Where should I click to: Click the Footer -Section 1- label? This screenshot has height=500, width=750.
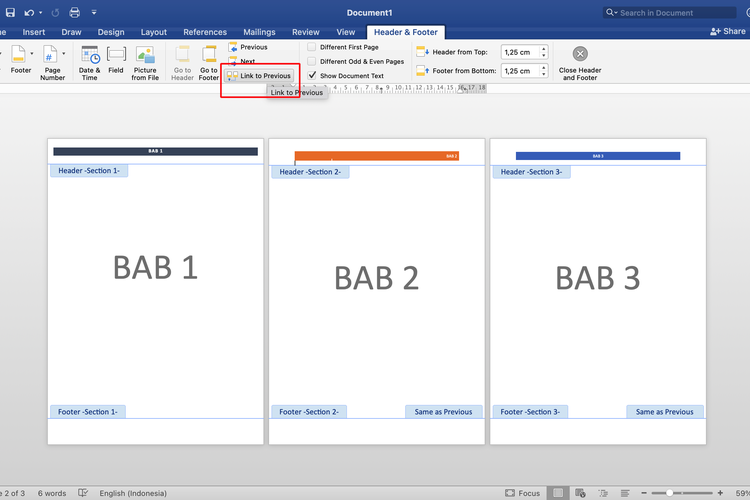click(x=88, y=411)
